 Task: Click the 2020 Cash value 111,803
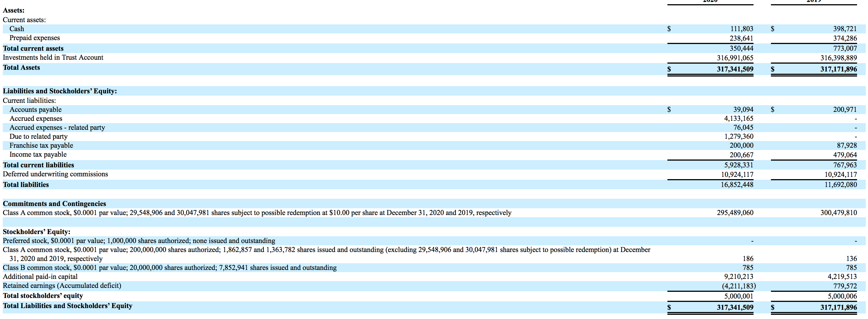741,29
